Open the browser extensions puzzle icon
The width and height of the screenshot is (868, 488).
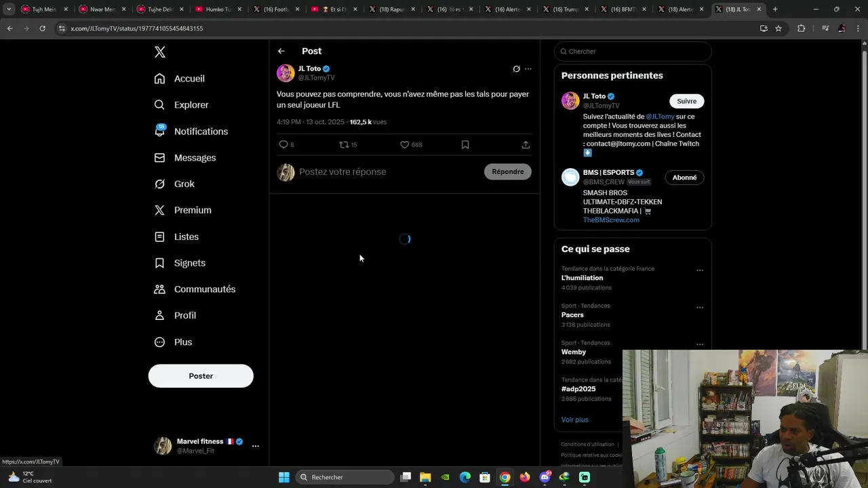point(802,28)
